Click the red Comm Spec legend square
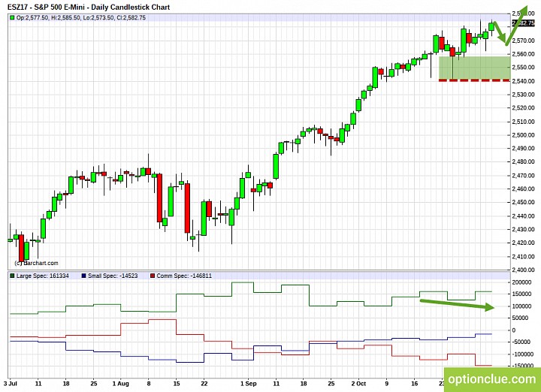This screenshot has width=541, height=392. (153, 276)
